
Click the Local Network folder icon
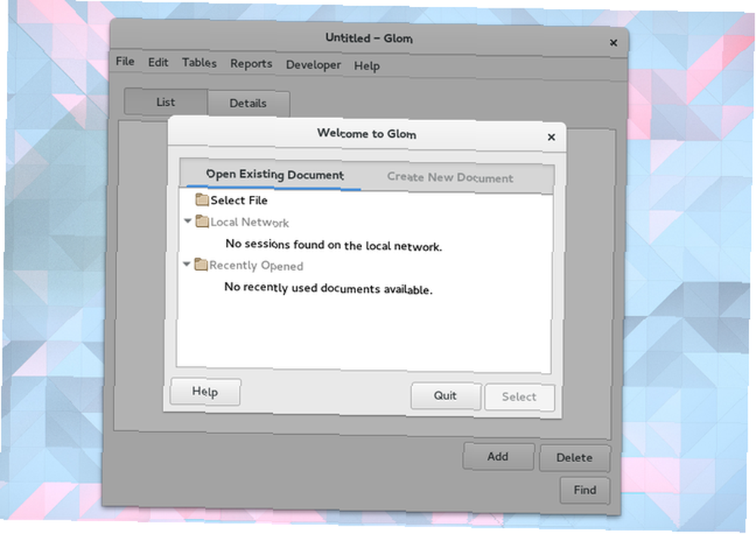[x=202, y=222]
